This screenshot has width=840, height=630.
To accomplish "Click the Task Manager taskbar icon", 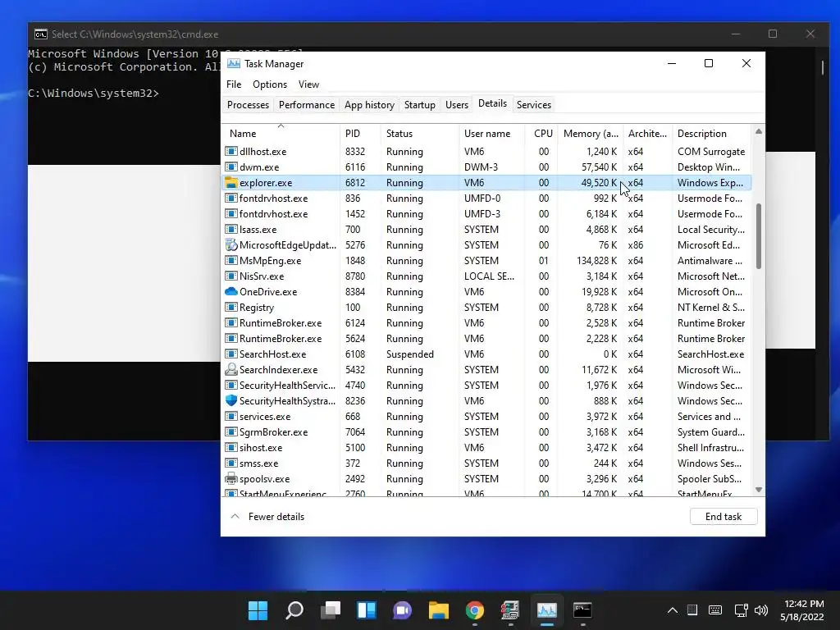I will point(547,610).
